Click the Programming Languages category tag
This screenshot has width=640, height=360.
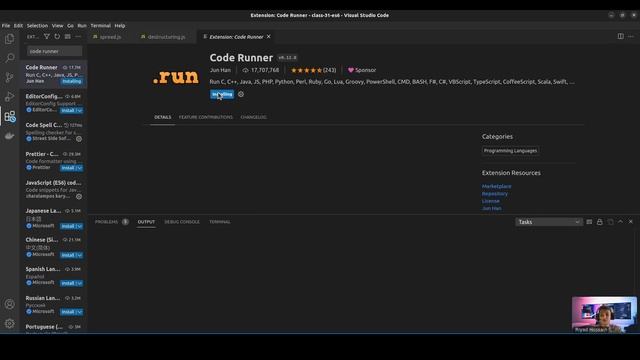[510, 151]
